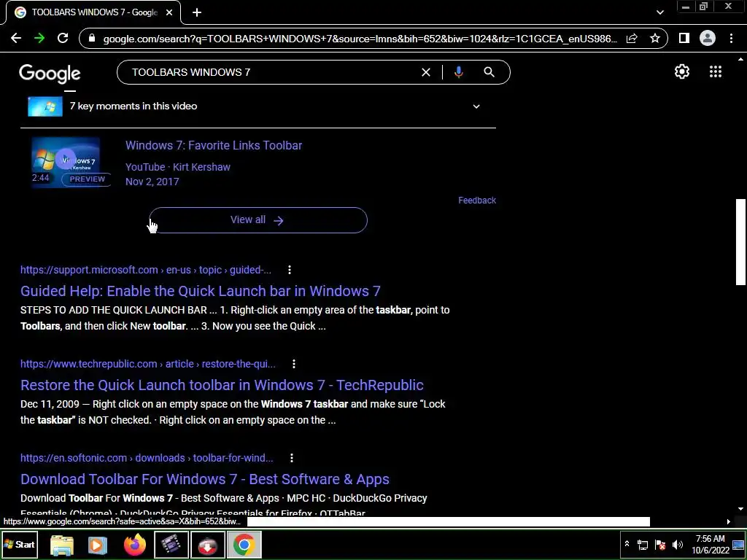747x560 pixels.
Task: Open the tab search chevron
Action: click(x=659, y=12)
